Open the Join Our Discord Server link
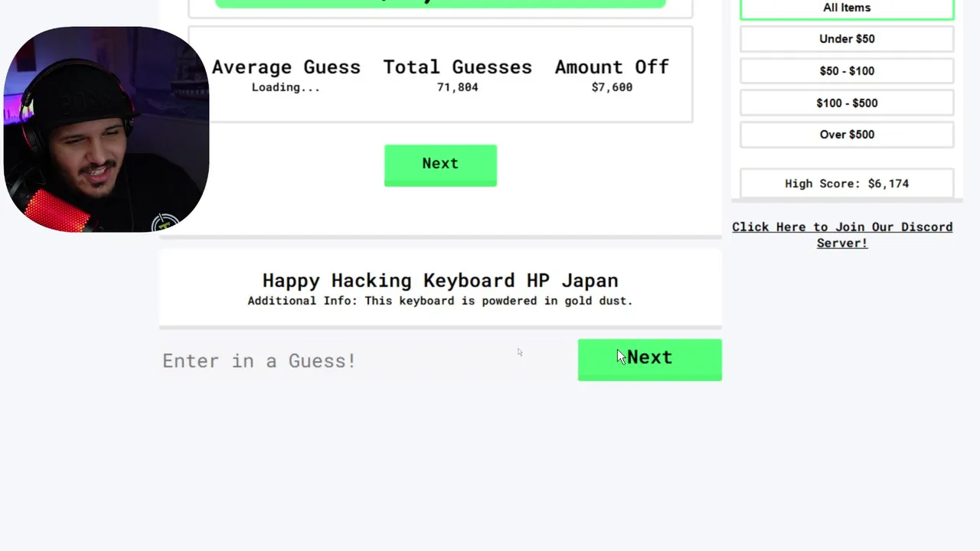The height and width of the screenshot is (551, 980). pyautogui.click(x=842, y=235)
